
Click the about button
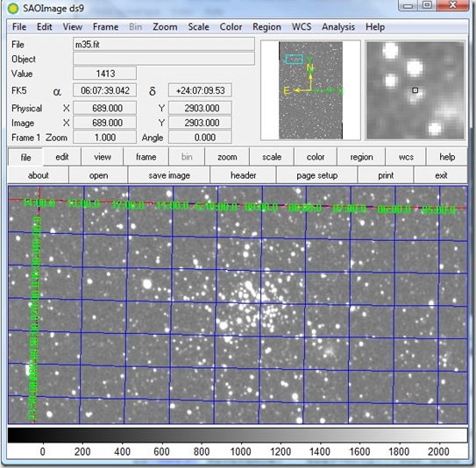coord(38,175)
